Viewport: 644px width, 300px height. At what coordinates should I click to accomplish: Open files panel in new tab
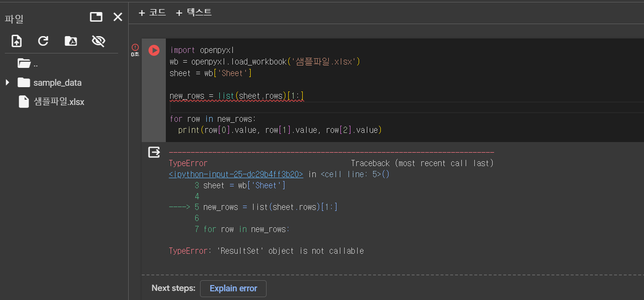pos(96,17)
